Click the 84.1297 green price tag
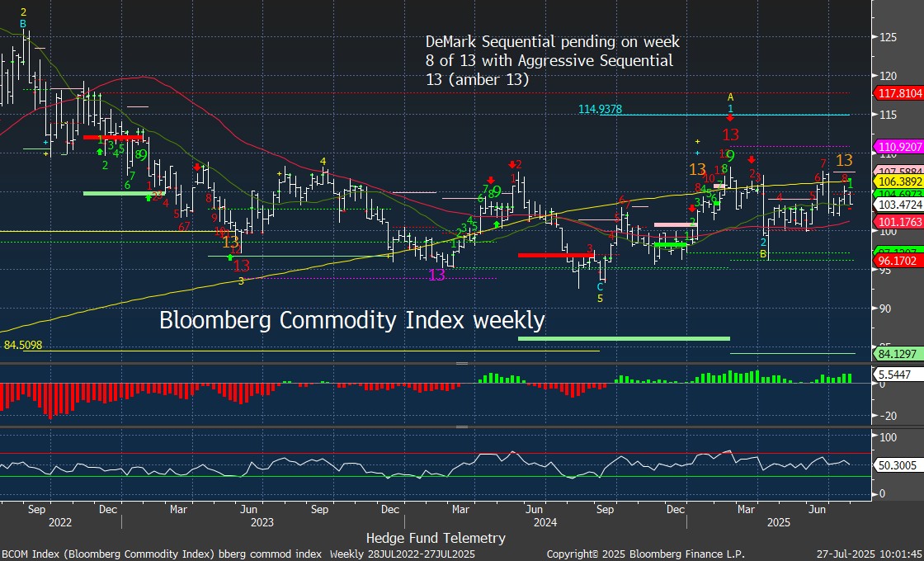Viewport: 924px width, 561px height. (x=898, y=354)
